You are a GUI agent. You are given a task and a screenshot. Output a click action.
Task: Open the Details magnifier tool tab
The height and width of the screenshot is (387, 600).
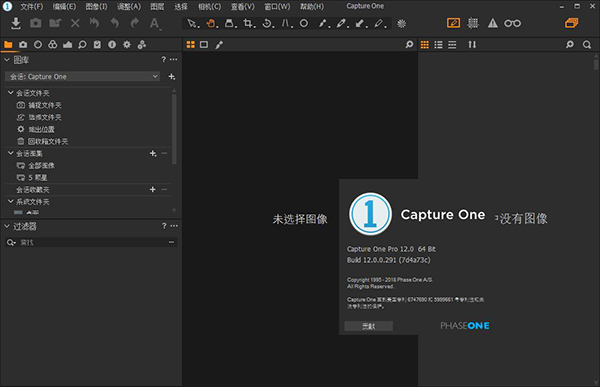(82, 45)
